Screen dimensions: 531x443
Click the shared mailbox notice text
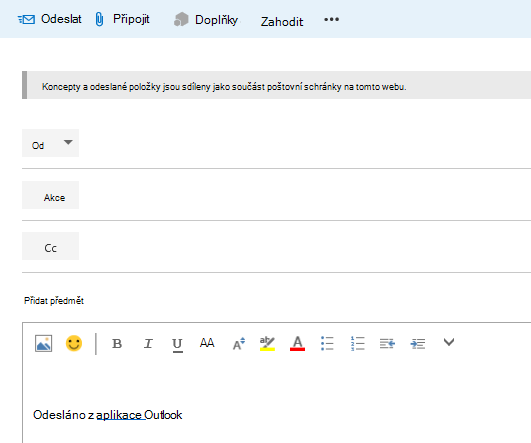[224, 87]
